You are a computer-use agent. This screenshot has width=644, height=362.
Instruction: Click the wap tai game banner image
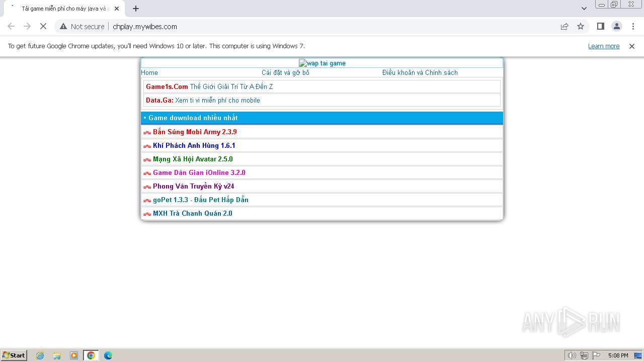(x=322, y=63)
